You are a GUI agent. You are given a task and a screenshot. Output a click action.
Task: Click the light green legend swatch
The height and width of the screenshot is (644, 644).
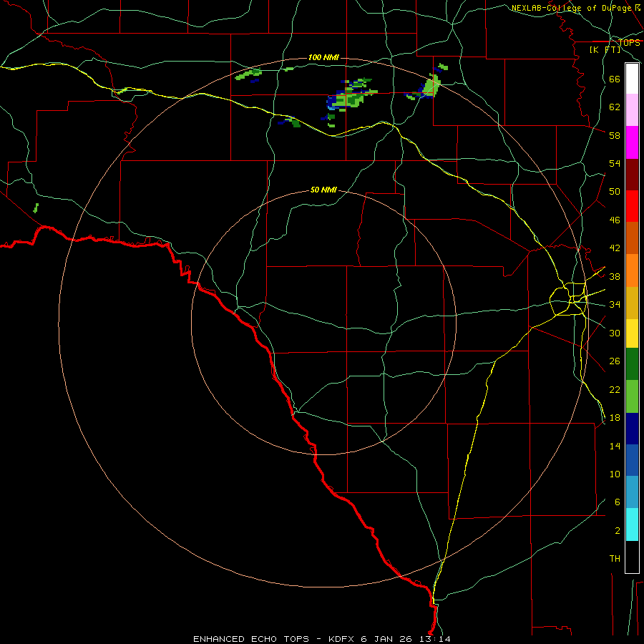632,396
